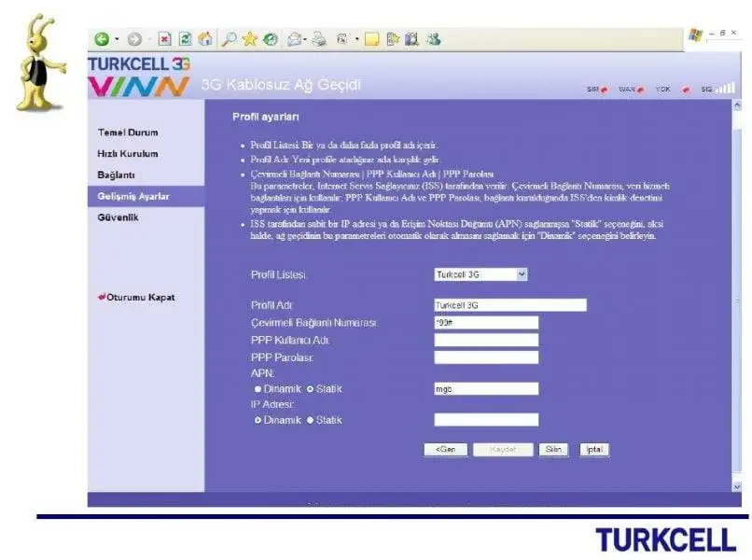Click the Kaydet save button
This screenshot has height=560, width=752.
tap(503, 450)
